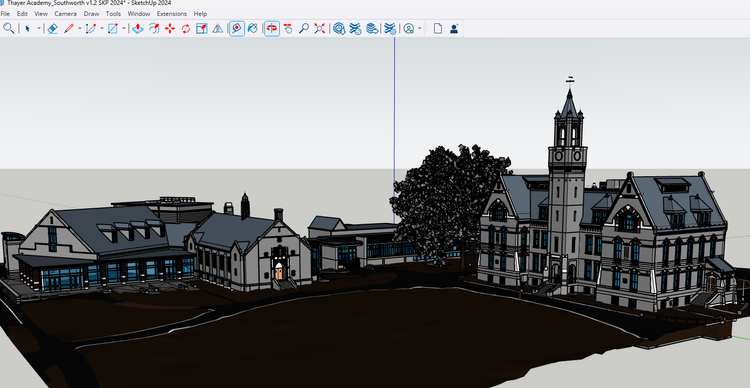The width and height of the screenshot is (750, 388).
Task: Select the Paint Bucket tool
Action: tap(253, 29)
